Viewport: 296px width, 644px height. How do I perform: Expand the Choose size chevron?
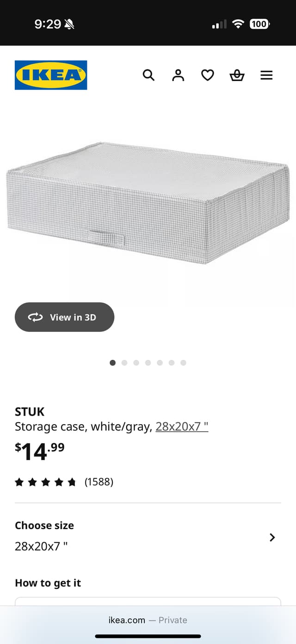[272, 537]
